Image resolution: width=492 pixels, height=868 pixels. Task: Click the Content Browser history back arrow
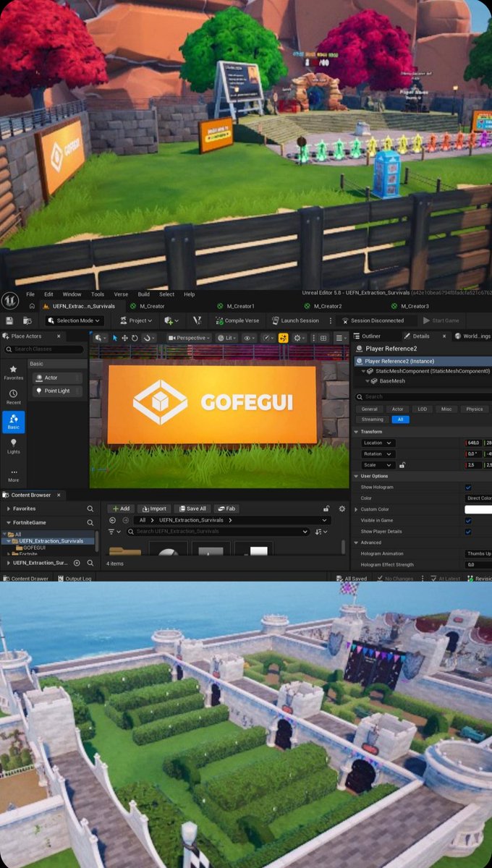click(112, 520)
